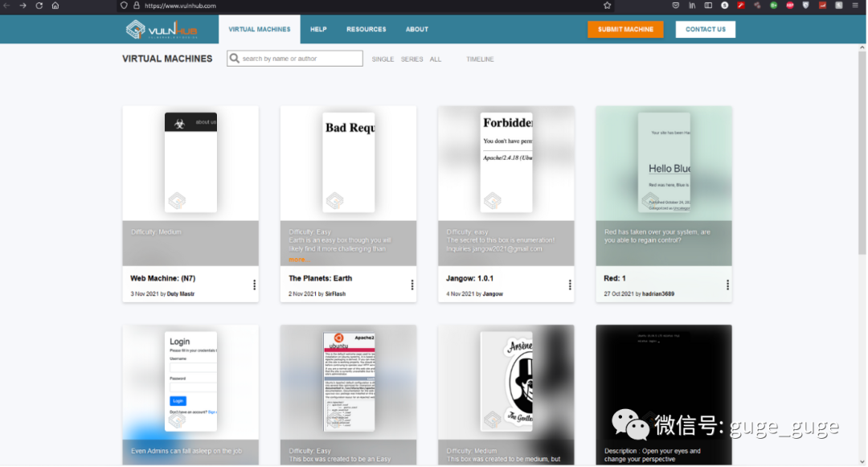Switch to the Timeline view
Image resolution: width=868 pixels, height=467 pixels.
(480, 59)
